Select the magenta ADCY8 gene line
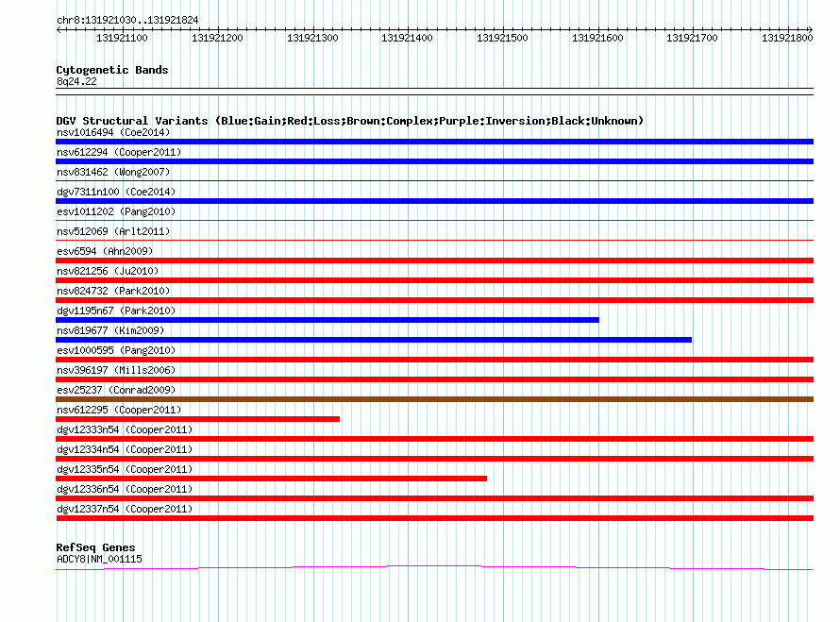The height and width of the screenshot is (622, 840). coord(434,567)
